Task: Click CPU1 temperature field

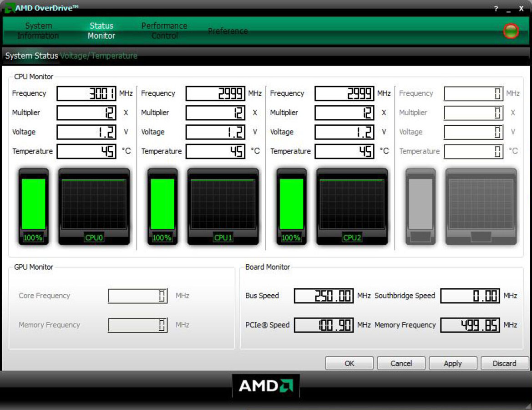Action: click(x=215, y=152)
